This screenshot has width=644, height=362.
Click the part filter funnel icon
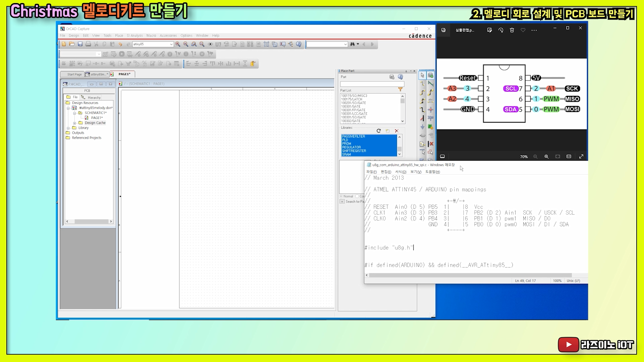click(400, 89)
